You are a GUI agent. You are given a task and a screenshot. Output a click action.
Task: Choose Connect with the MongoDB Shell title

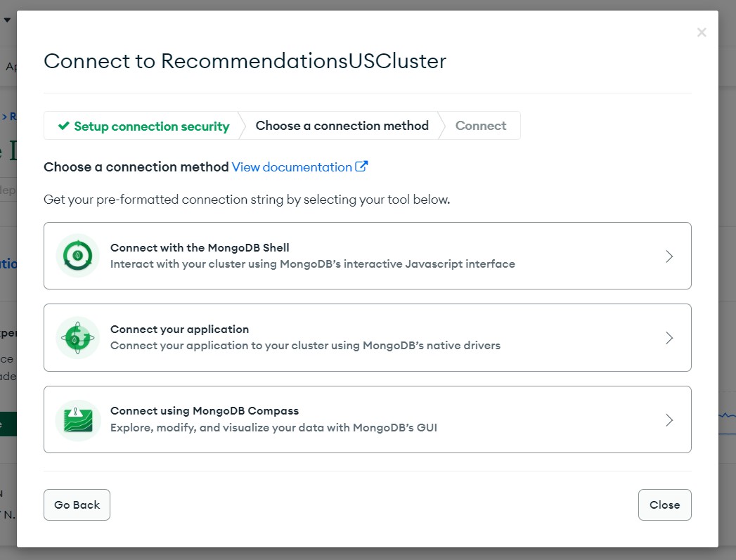point(200,247)
